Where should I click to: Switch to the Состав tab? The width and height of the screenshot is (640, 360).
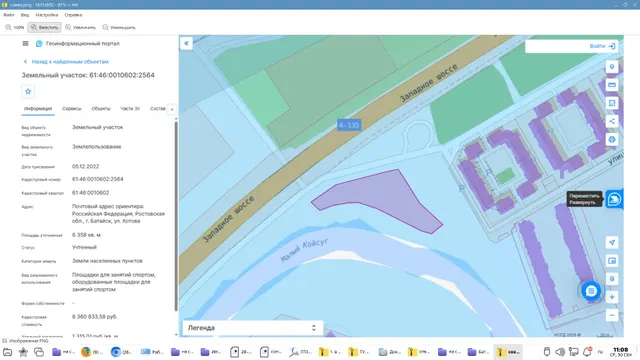(158, 109)
